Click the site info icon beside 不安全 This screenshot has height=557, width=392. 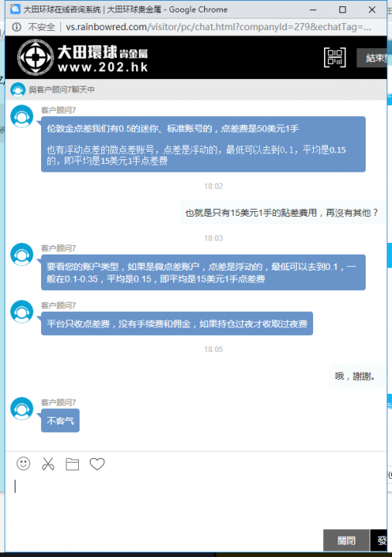(x=16, y=27)
